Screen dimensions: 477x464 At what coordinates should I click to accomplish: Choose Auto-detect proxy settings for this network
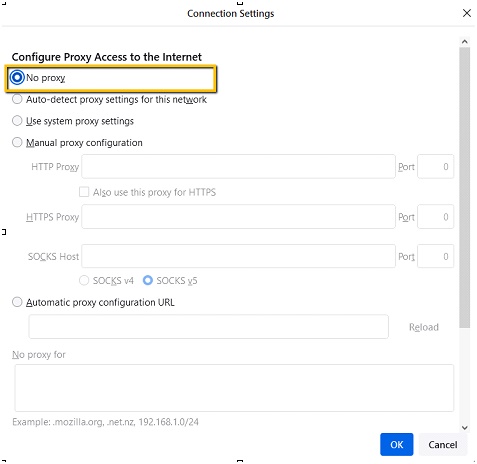17,99
